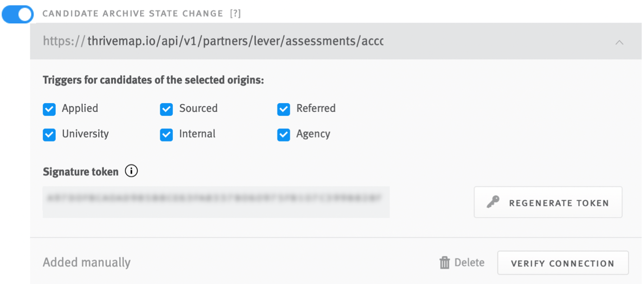Screen dimensions: 644x284
Task: Uncheck the Sourced trigger checkbox
Action: [x=166, y=109]
